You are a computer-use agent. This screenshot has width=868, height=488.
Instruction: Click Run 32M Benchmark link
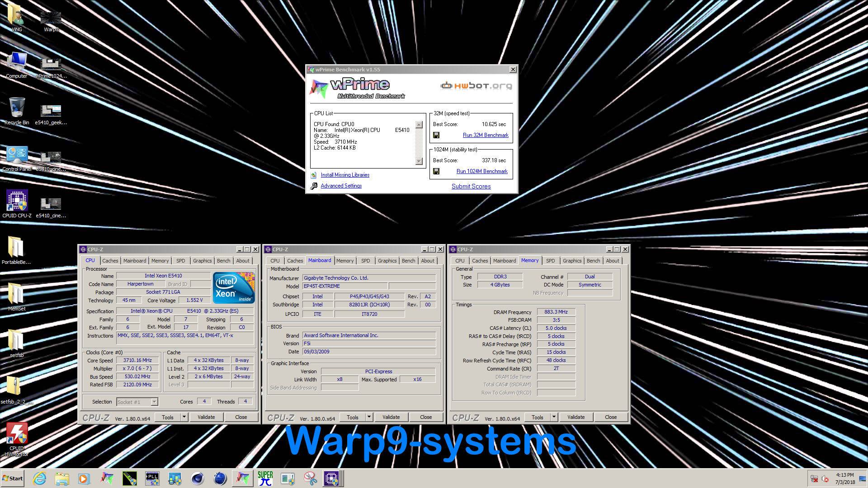pos(486,135)
